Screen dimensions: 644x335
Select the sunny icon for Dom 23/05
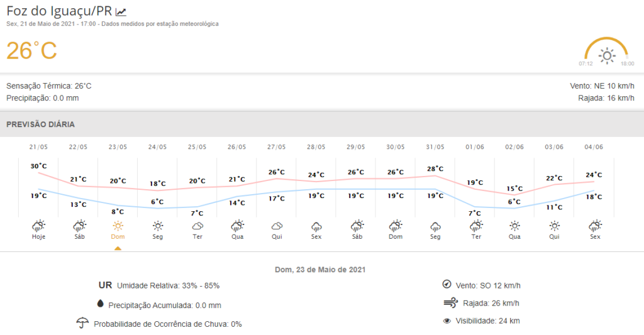(118, 226)
